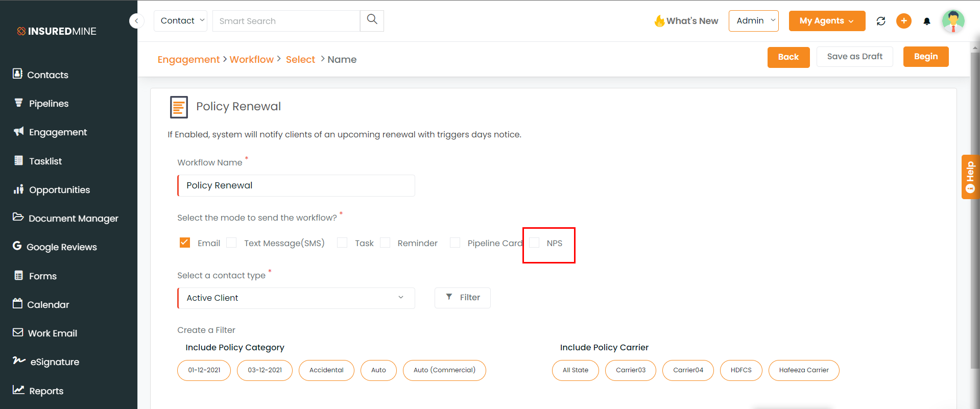This screenshot has height=409, width=980.
Task: Open Reports in the sidebar
Action: pos(46,391)
